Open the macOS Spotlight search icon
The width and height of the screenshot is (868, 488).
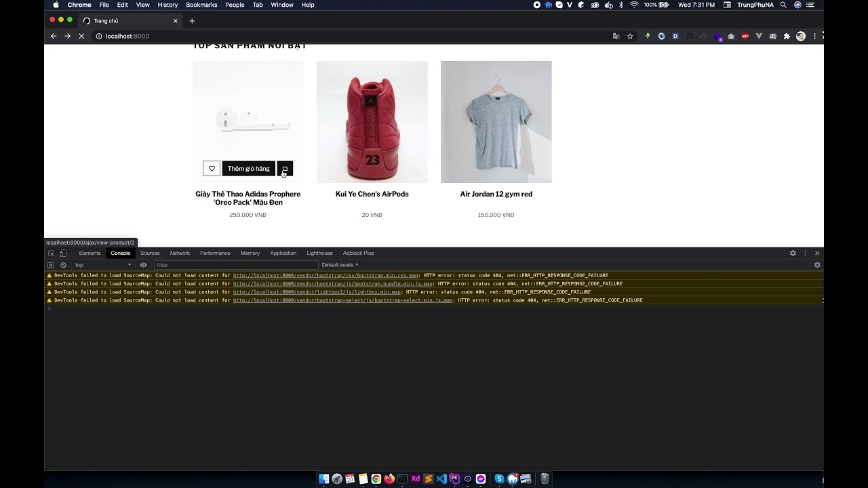pyautogui.click(x=783, y=5)
